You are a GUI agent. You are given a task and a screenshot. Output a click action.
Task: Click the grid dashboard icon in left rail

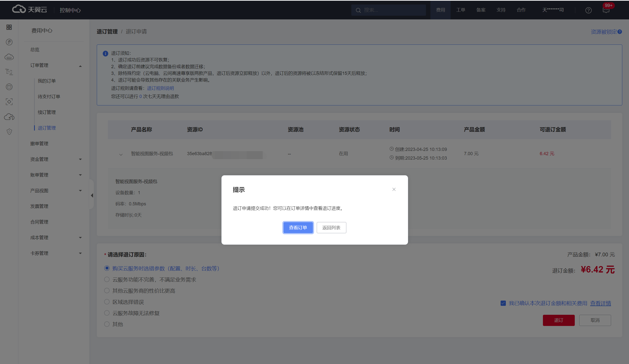[9, 27]
